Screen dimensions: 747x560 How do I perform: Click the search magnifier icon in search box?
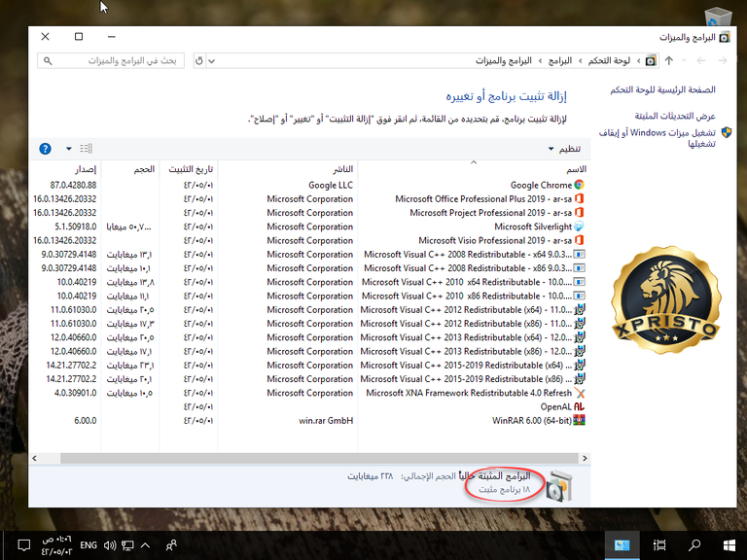point(48,60)
